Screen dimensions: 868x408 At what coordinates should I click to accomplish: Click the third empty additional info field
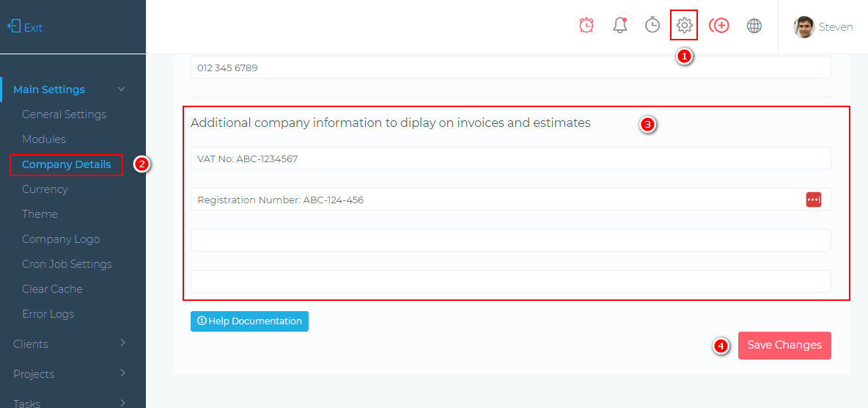(510, 240)
